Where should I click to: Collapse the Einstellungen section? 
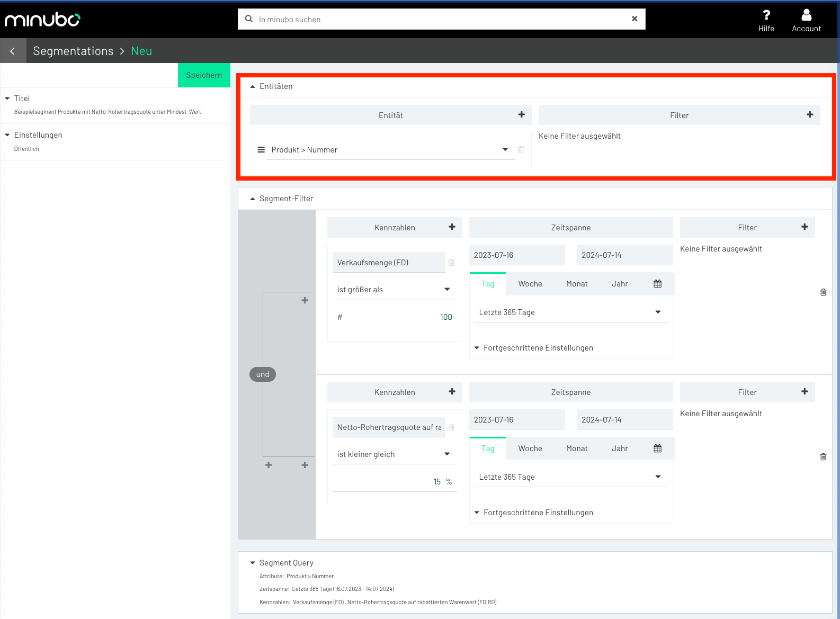pos(7,135)
